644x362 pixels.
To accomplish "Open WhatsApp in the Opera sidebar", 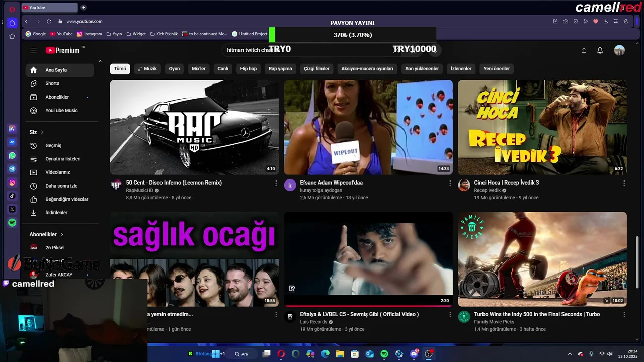I will tap(12, 156).
